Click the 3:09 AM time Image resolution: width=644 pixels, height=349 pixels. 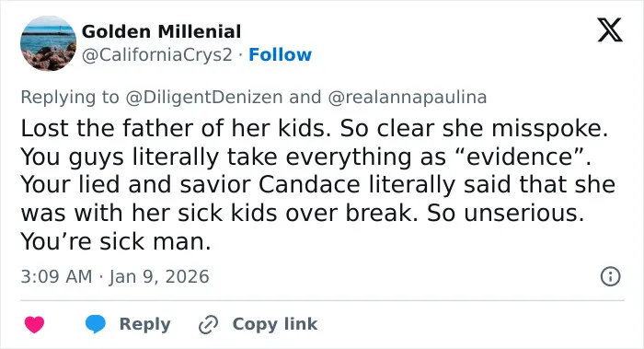(57, 276)
